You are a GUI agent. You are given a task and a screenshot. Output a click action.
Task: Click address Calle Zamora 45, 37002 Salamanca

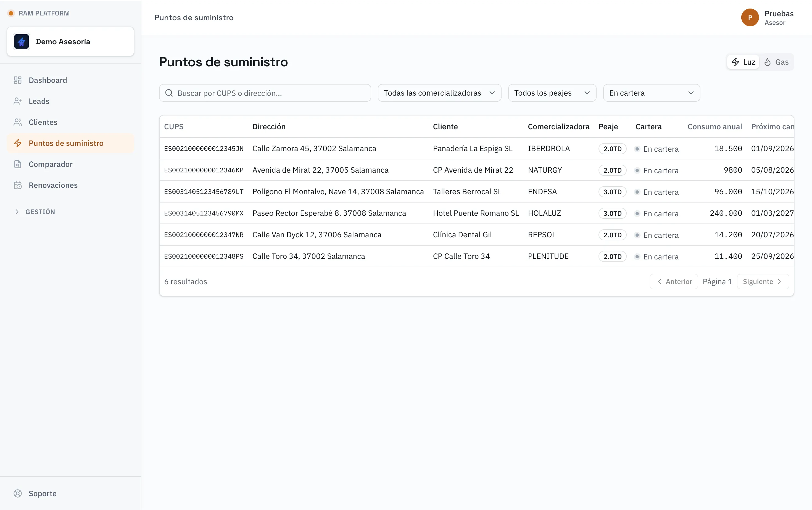(314, 149)
